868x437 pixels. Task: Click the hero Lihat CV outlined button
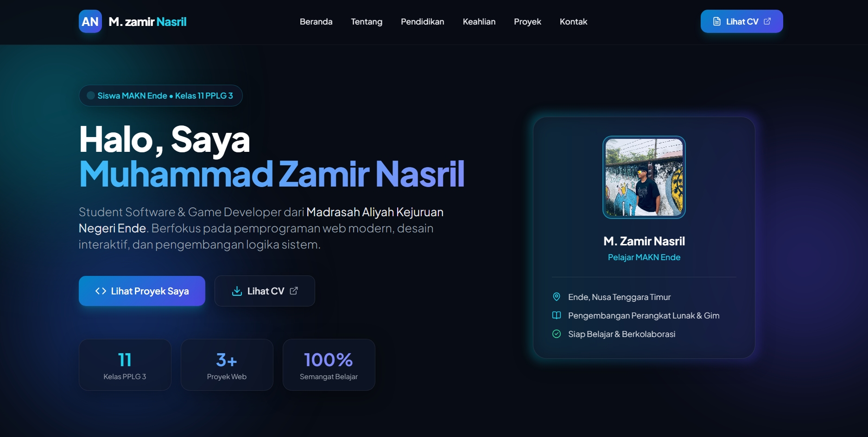[x=265, y=291]
